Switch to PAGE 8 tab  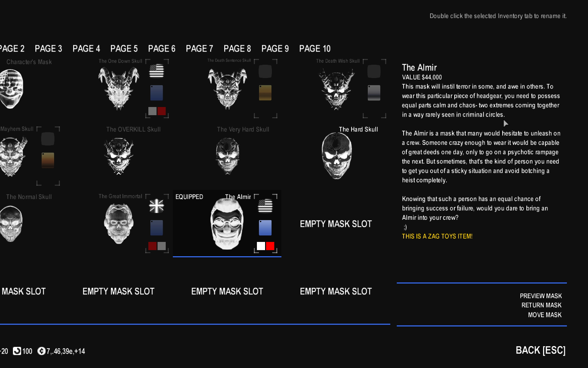point(237,49)
